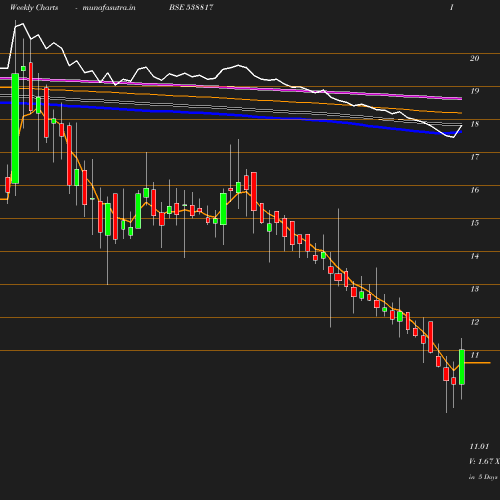Click the price axis label 19

tap(475, 91)
